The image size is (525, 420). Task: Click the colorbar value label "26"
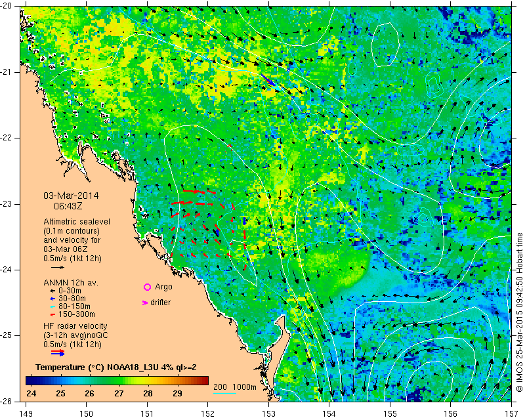pos(89,394)
